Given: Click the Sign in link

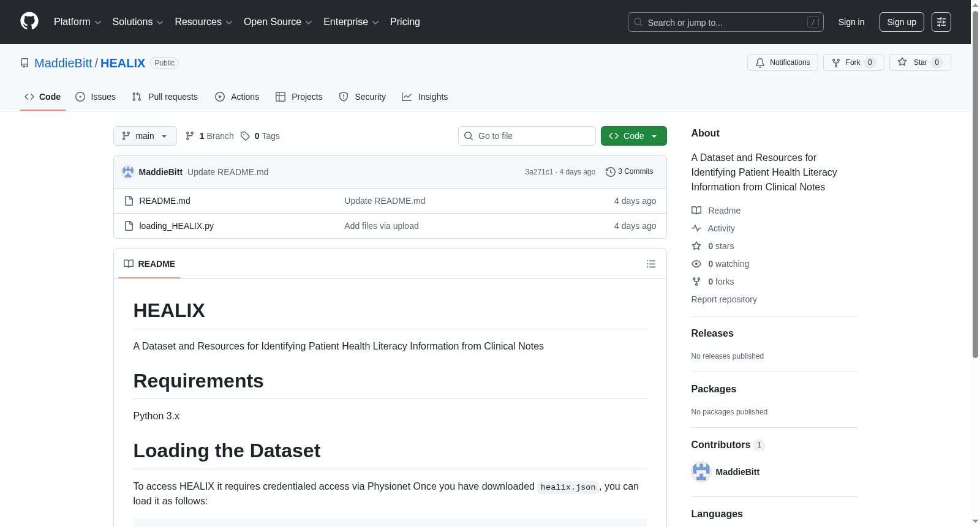Looking at the screenshot, I should [851, 22].
